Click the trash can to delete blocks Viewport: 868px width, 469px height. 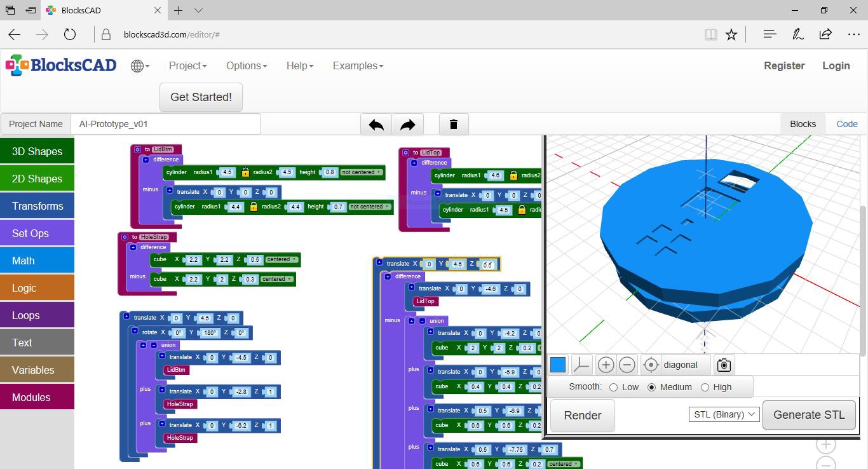[x=454, y=124]
